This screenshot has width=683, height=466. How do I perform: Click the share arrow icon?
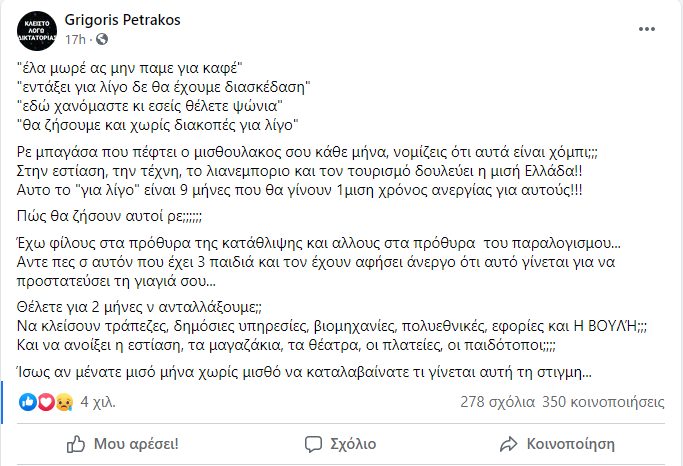[x=510, y=443]
